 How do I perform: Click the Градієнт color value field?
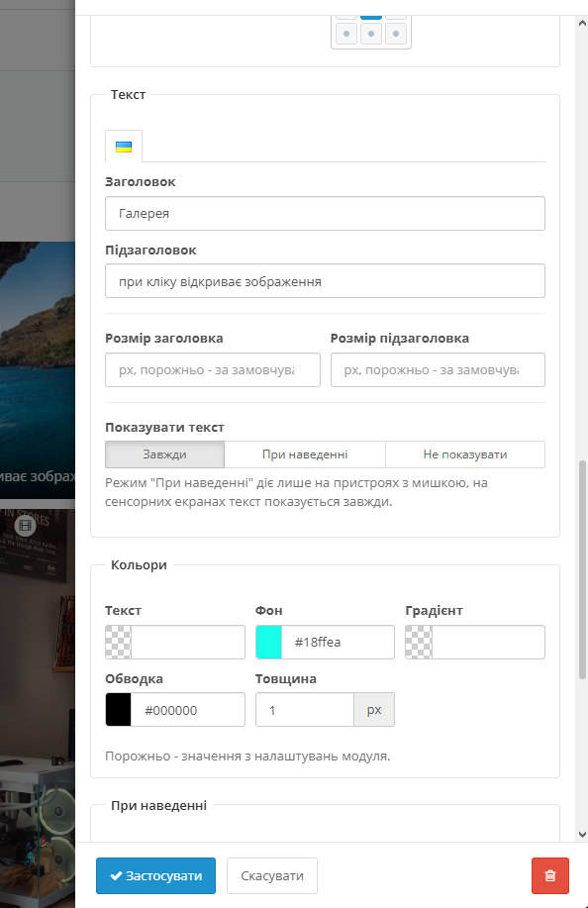click(488, 643)
